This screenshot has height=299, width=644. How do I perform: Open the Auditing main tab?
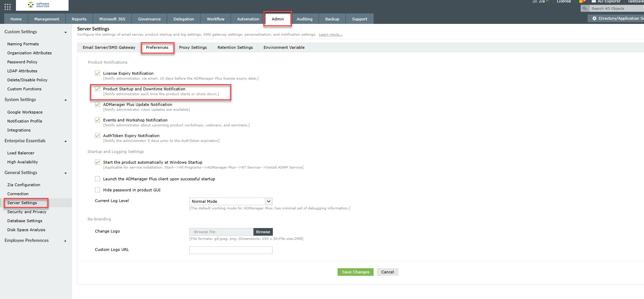[304, 19]
